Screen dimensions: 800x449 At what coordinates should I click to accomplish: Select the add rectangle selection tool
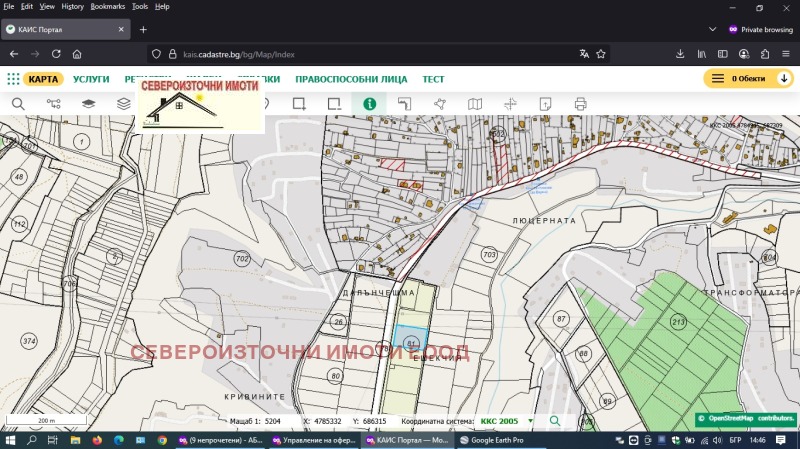pos(299,104)
